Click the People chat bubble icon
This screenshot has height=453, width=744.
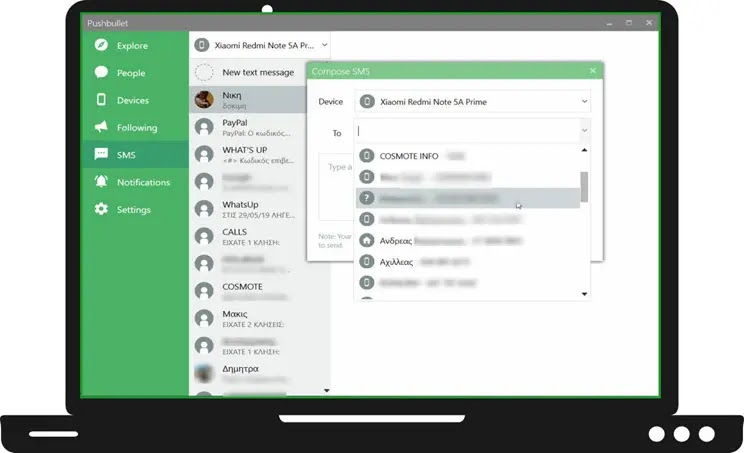pos(101,72)
